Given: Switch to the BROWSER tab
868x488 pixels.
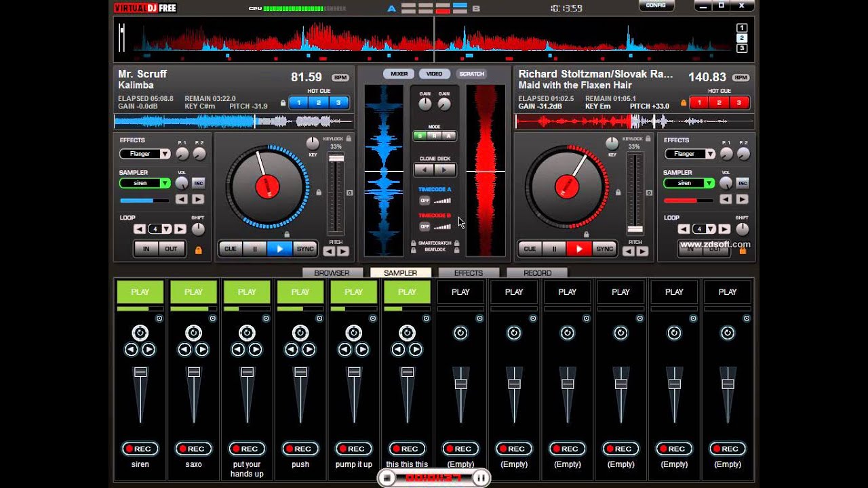Looking at the screenshot, I should click(332, 272).
